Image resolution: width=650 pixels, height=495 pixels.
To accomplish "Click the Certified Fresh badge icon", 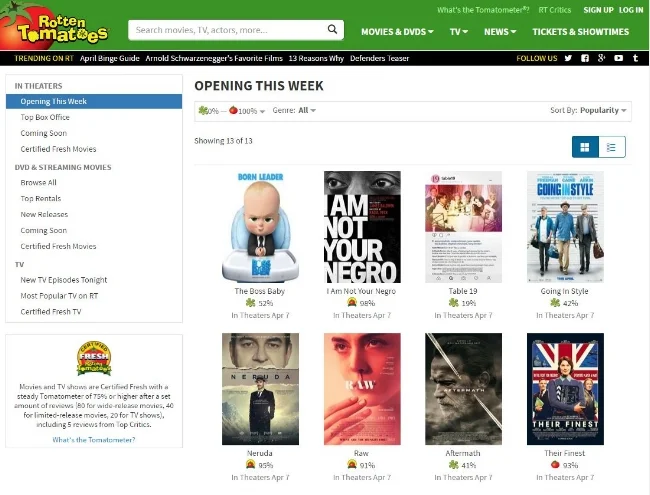I will [x=94, y=358].
